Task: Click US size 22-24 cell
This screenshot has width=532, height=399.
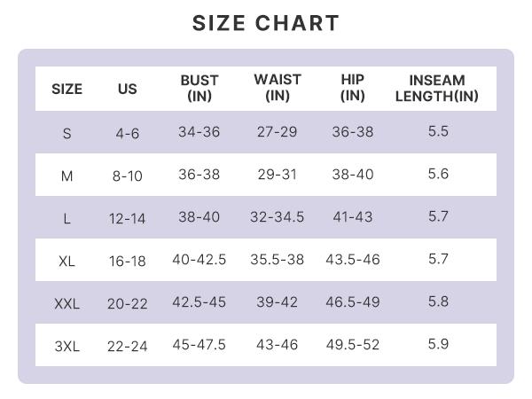Action: point(128,347)
